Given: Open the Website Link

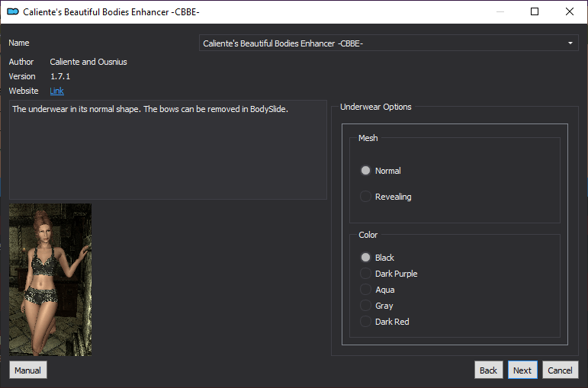Looking at the screenshot, I should 56,91.
